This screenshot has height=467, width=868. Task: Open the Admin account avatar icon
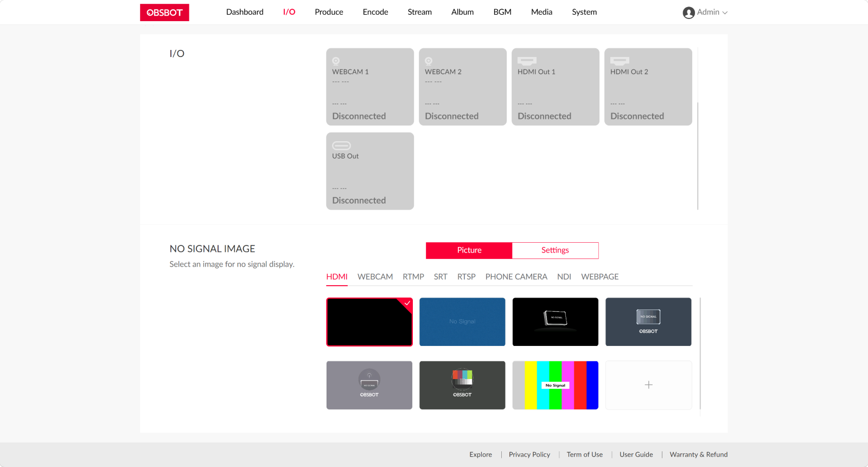pos(688,12)
